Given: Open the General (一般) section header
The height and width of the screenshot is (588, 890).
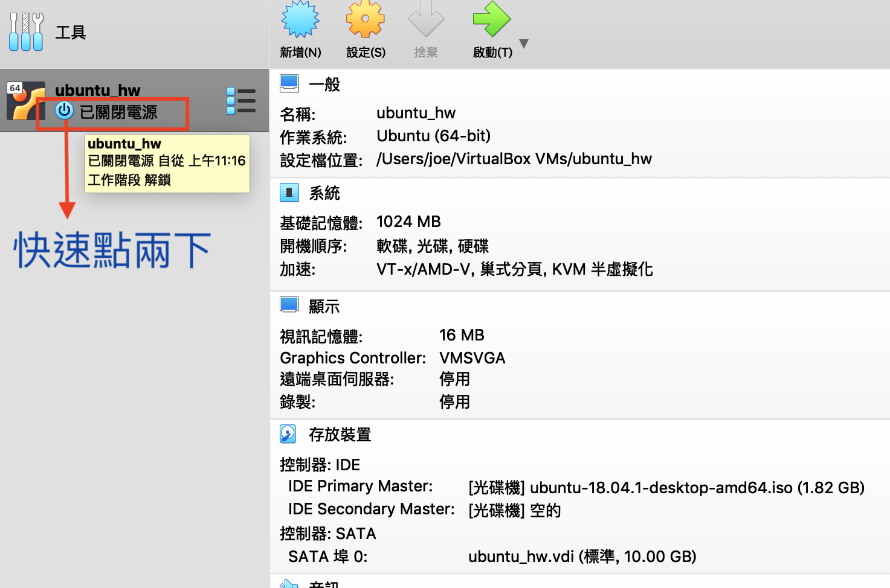Looking at the screenshot, I should (324, 85).
